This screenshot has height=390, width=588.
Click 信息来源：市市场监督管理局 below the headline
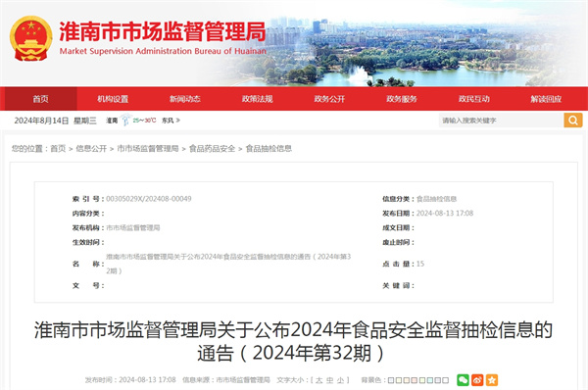point(226,380)
